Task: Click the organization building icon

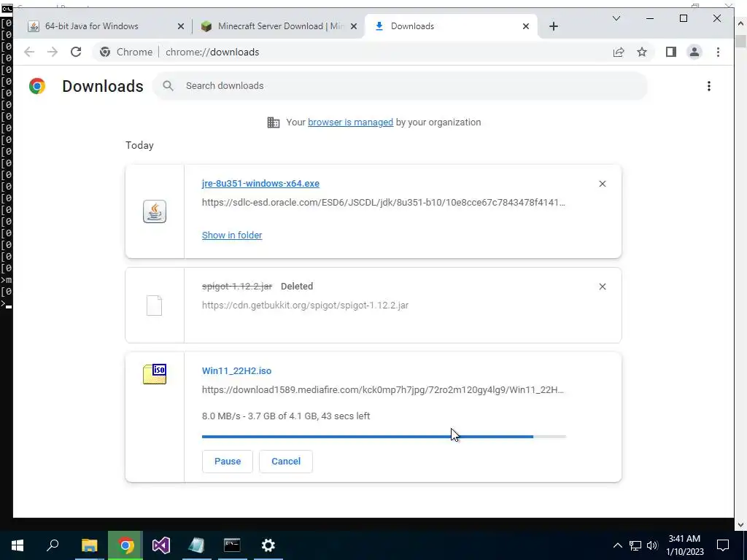Action: [x=274, y=122]
